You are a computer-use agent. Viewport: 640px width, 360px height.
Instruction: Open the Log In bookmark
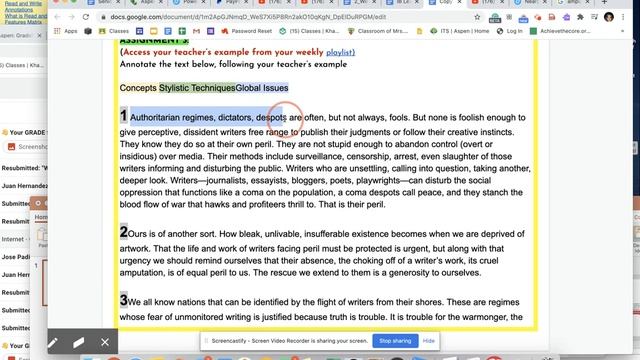click(x=509, y=31)
